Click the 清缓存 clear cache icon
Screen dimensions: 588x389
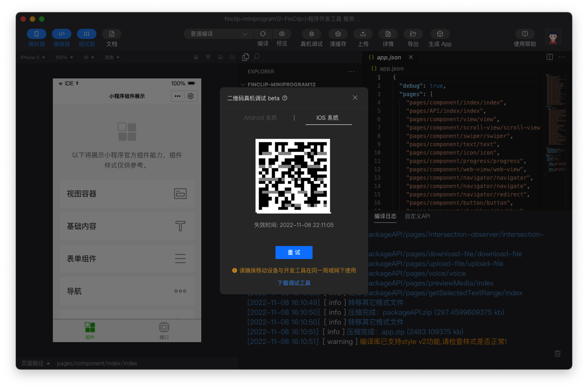[338, 34]
